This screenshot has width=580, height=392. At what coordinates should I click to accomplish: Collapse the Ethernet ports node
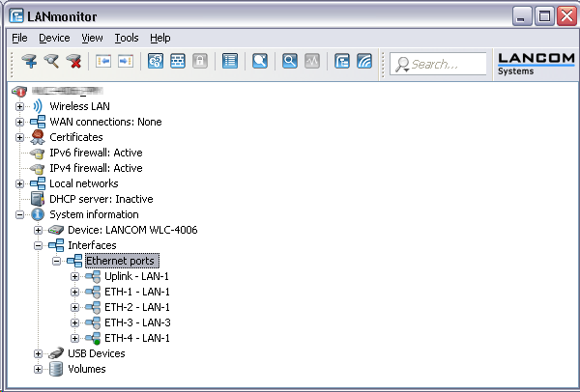56,261
